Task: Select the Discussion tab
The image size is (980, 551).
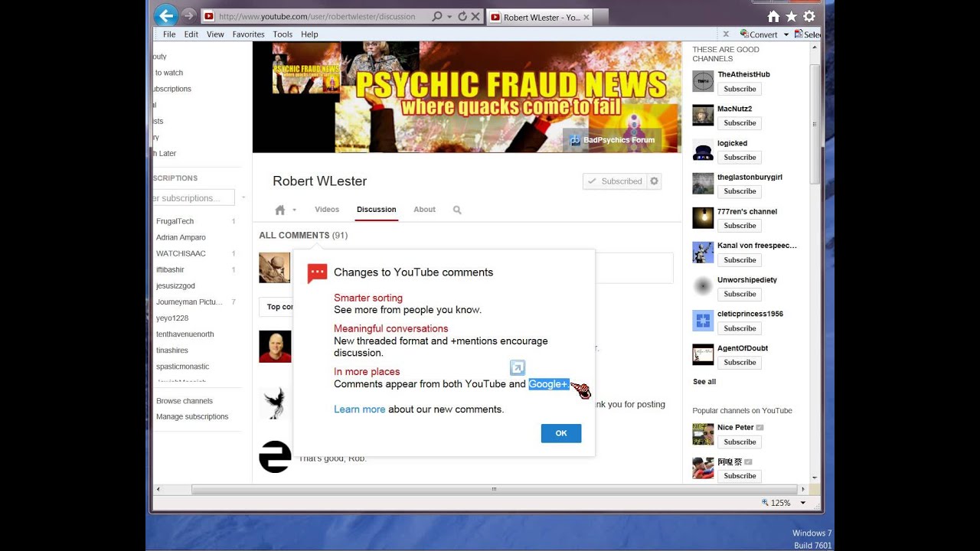Action: point(377,210)
